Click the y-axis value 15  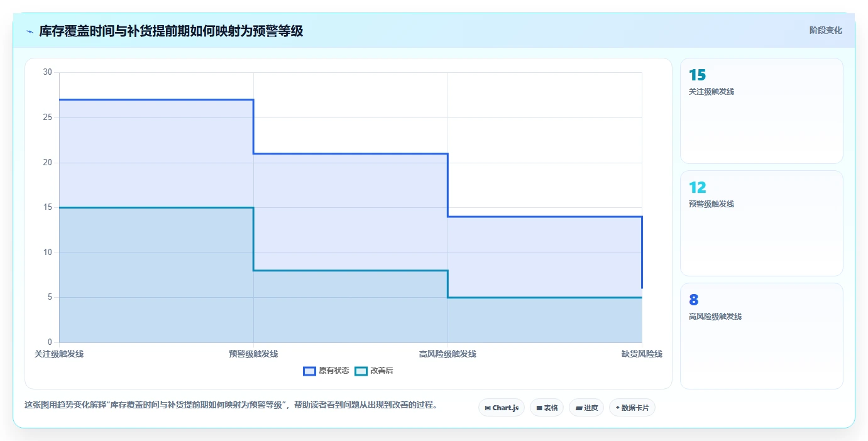pyautogui.click(x=48, y=207)
